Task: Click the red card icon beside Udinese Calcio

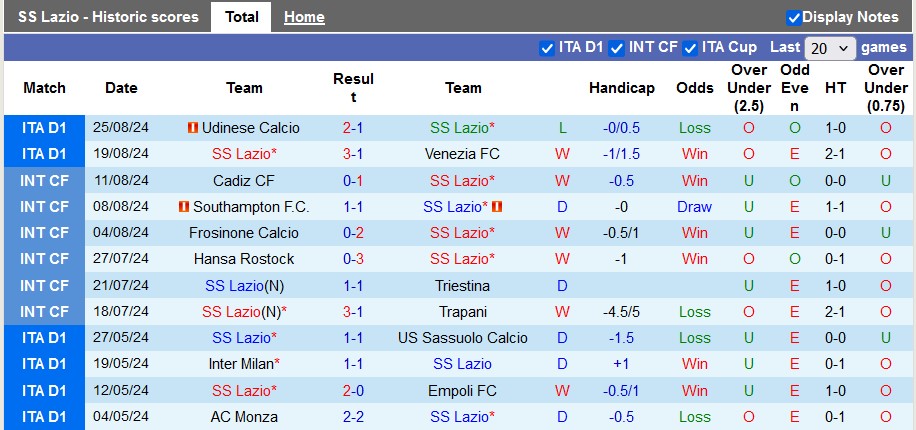Action: (192, 128)
